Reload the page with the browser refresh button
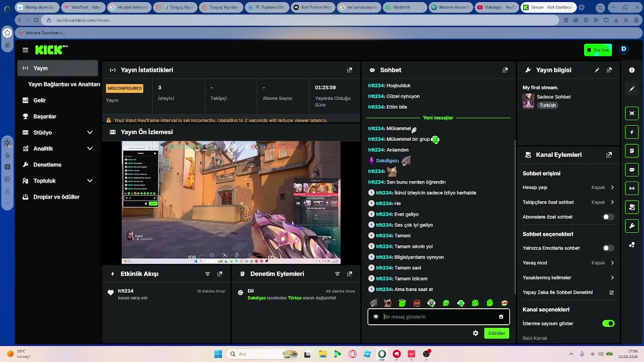 [x=36, y=20]
